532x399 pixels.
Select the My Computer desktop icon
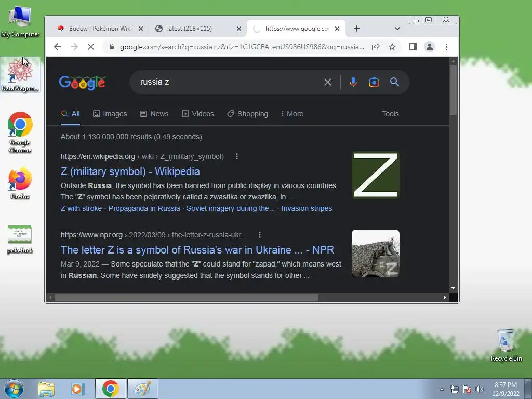[20, 21]
